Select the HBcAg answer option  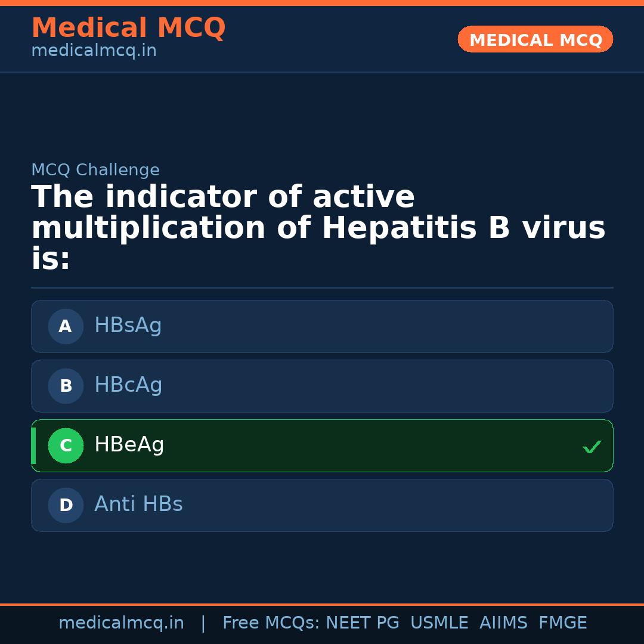tap(128, 385)
